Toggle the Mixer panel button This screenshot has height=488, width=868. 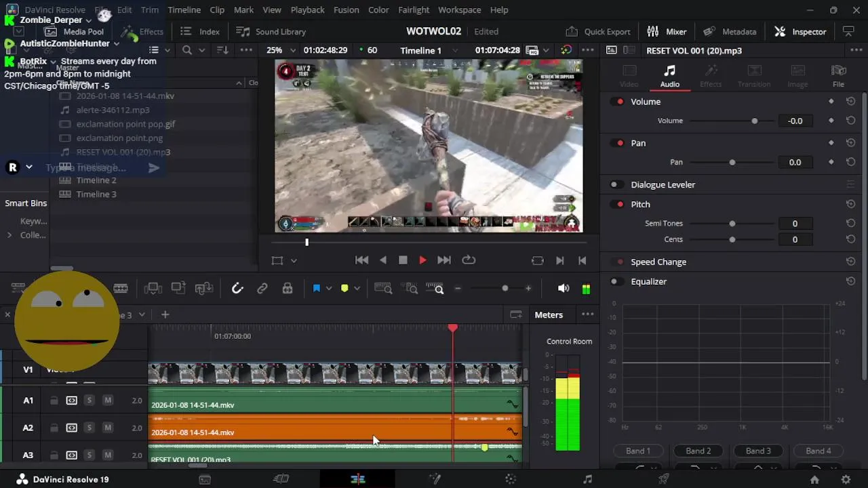(667, 31)
